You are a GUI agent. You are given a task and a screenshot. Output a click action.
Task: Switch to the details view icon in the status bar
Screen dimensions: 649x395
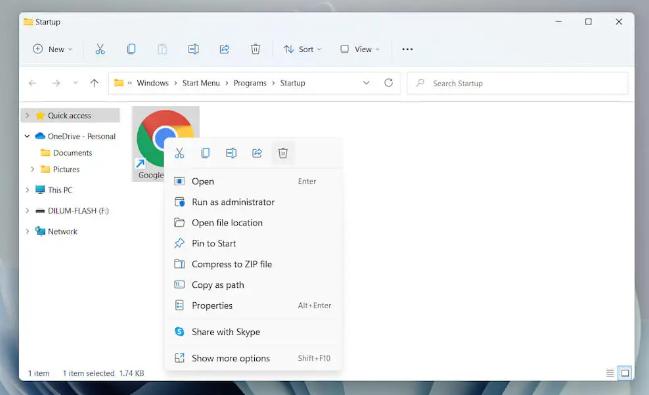[610, 373]
